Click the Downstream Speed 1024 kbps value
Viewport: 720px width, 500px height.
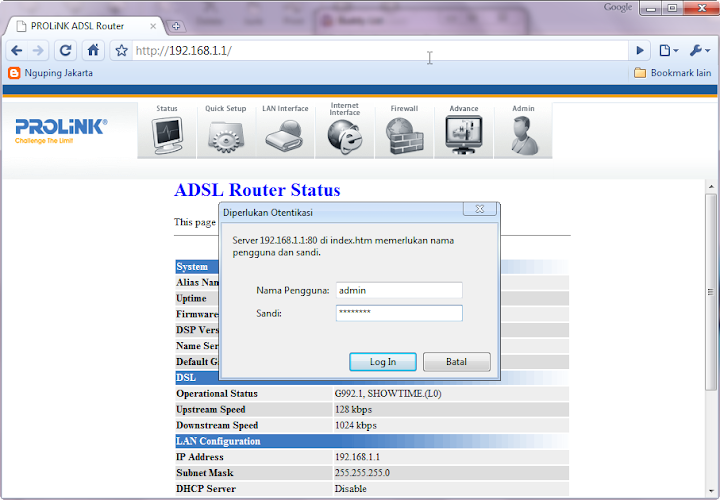tap(355, 425)
